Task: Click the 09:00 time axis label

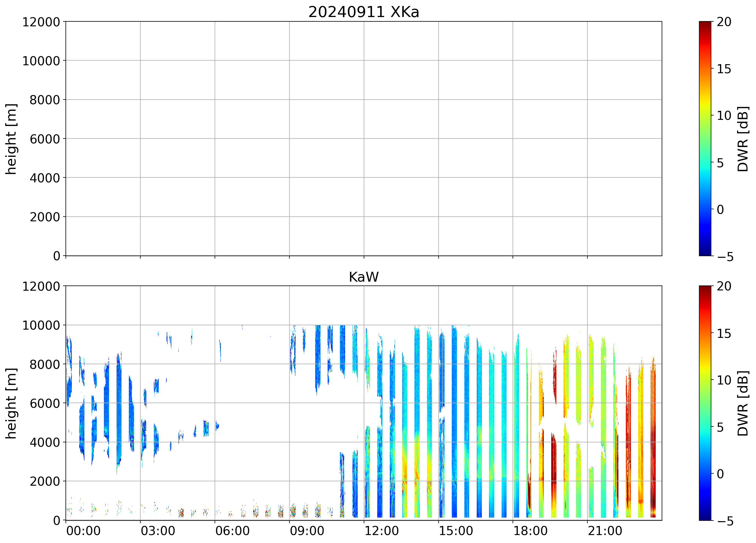Action: pos(307,531)
